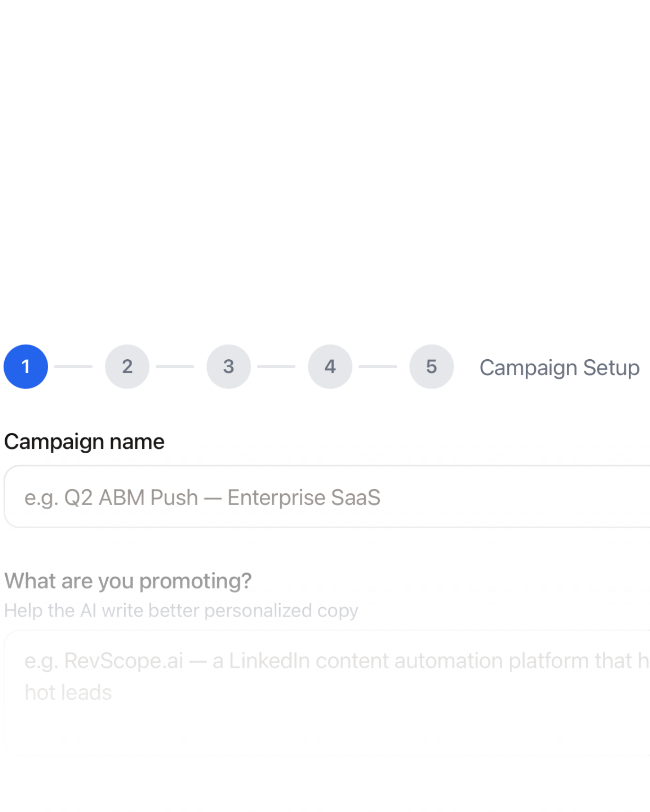
Task: Advance to step 4 in the wizard
Action: pyautogui.click(x=330, y=367)
